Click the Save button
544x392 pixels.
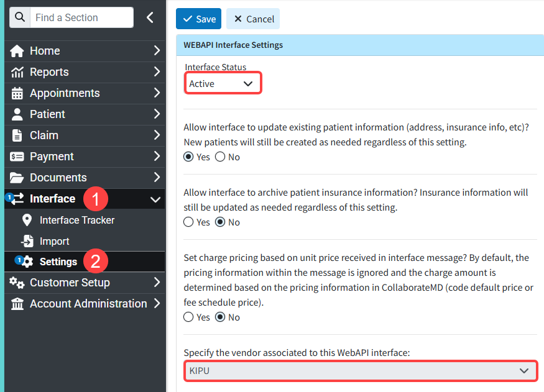tap(199, 19)
